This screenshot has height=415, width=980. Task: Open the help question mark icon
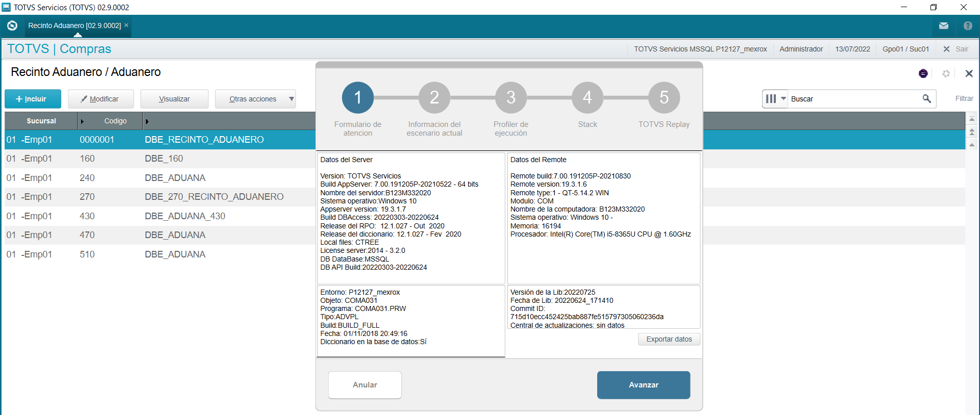(x=968, y=25)
